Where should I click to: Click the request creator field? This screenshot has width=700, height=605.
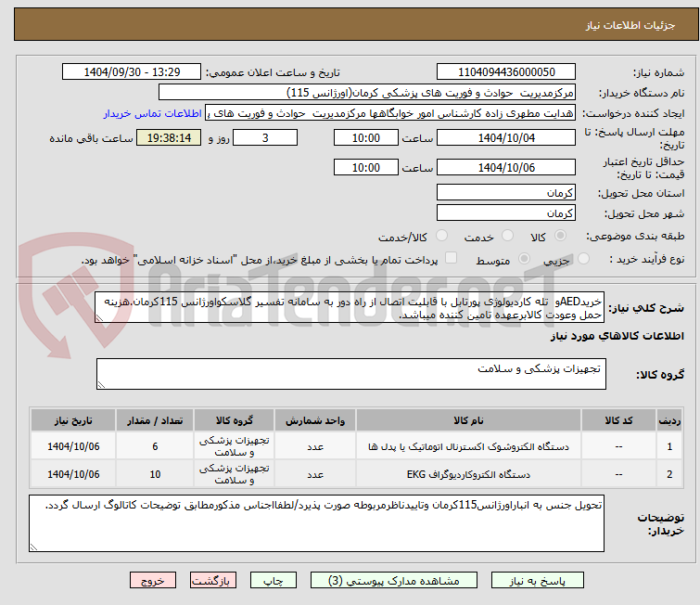(x=390, y=113)
